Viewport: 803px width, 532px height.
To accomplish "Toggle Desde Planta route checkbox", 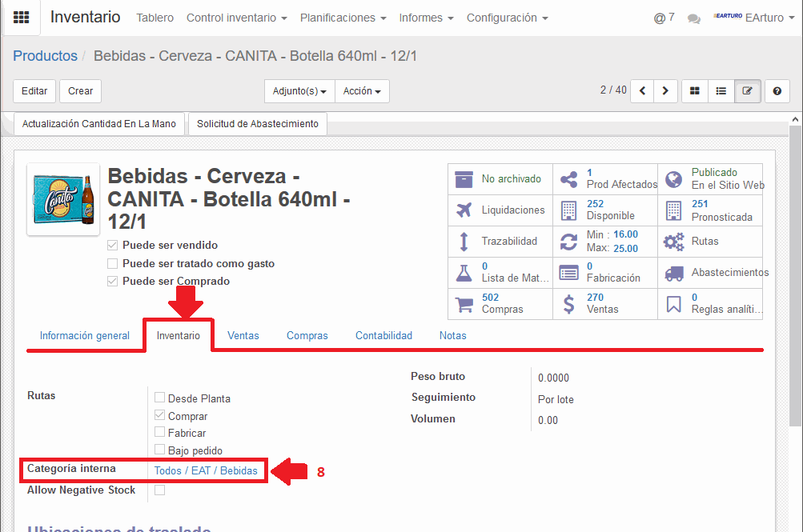I will point(160,398).
